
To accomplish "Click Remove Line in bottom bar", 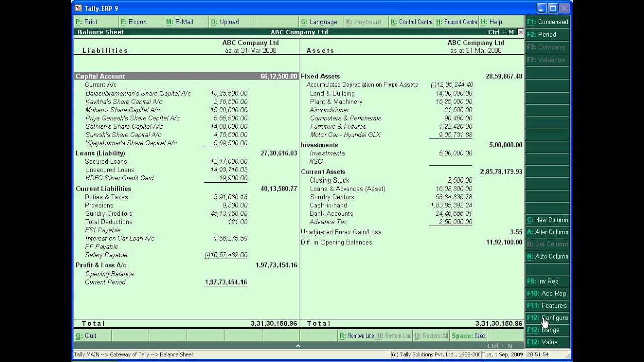I will click(357, 336).
